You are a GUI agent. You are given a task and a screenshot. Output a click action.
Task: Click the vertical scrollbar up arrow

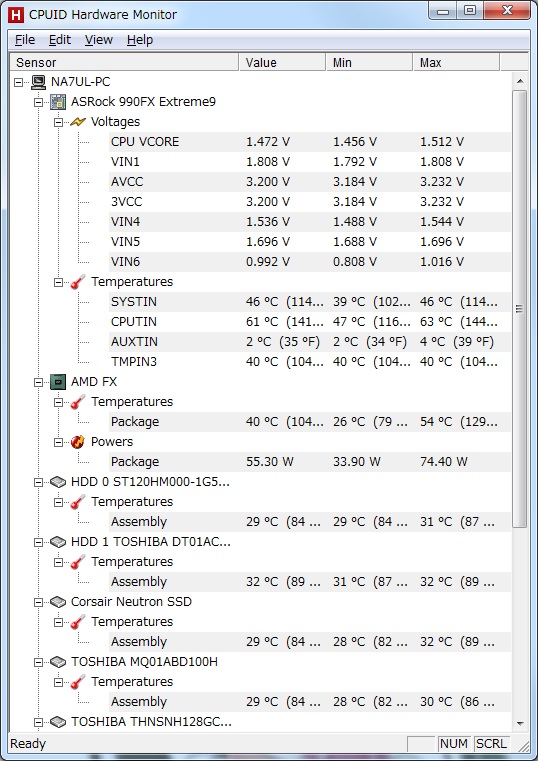(520, 81)
